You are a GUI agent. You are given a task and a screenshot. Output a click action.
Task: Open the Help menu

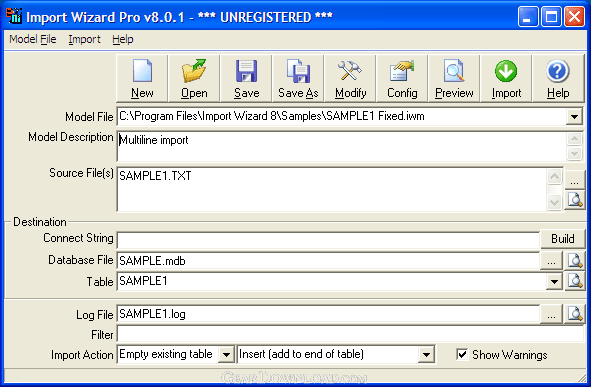[x=123, y=39]
